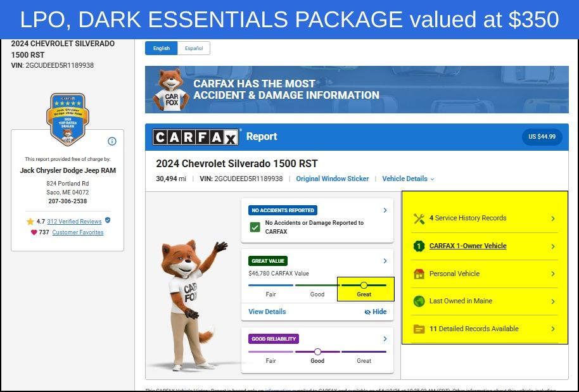Click the Personal Vehicle house icon
579x392 pixels.
pos(419,274)
